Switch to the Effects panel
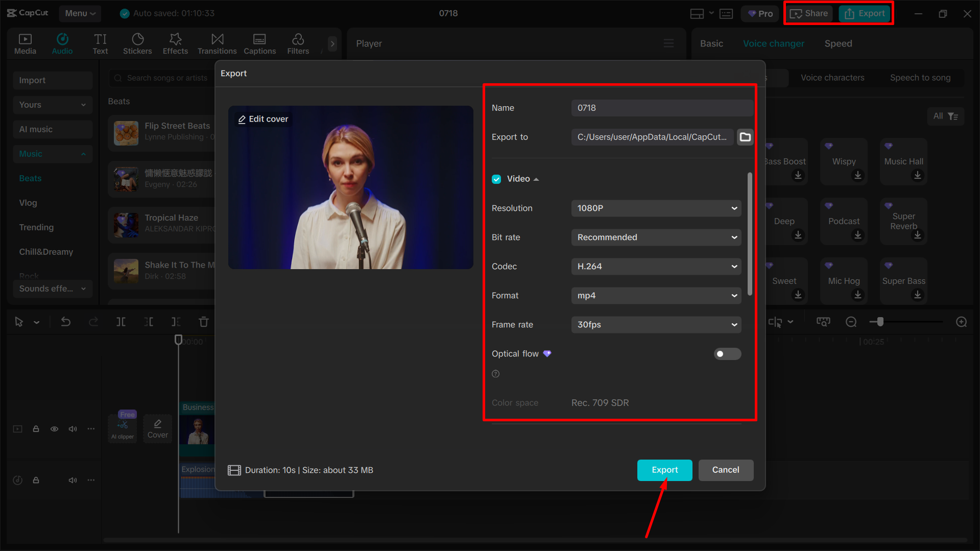The width and height of the screenshot is (980, 551). [175, 43]
